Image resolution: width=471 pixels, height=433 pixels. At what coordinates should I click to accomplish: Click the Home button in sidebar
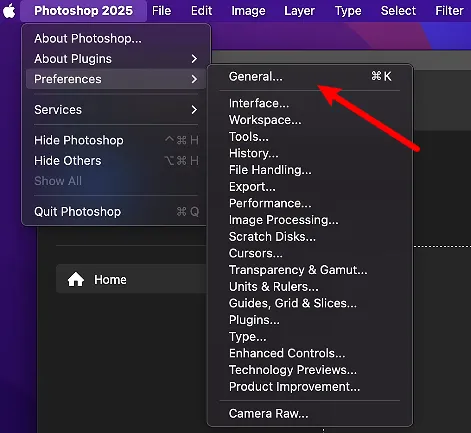tap(132, 279)
